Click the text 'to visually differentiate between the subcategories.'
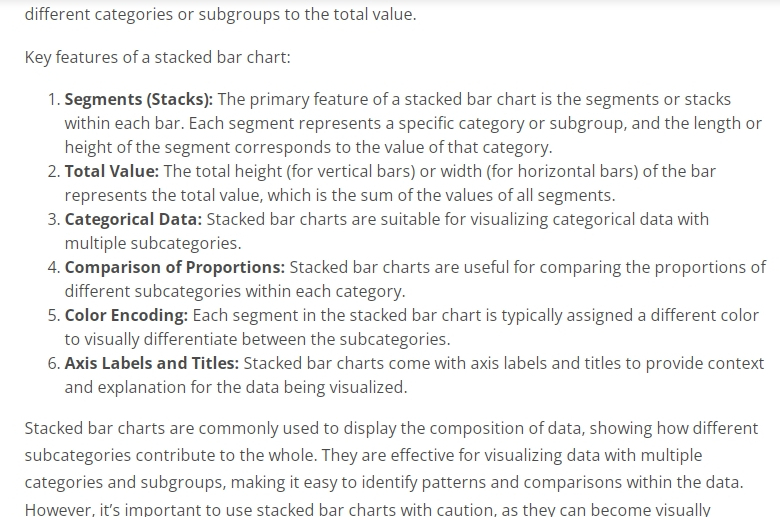Viewport: 780px width, 517px height. 257,339
